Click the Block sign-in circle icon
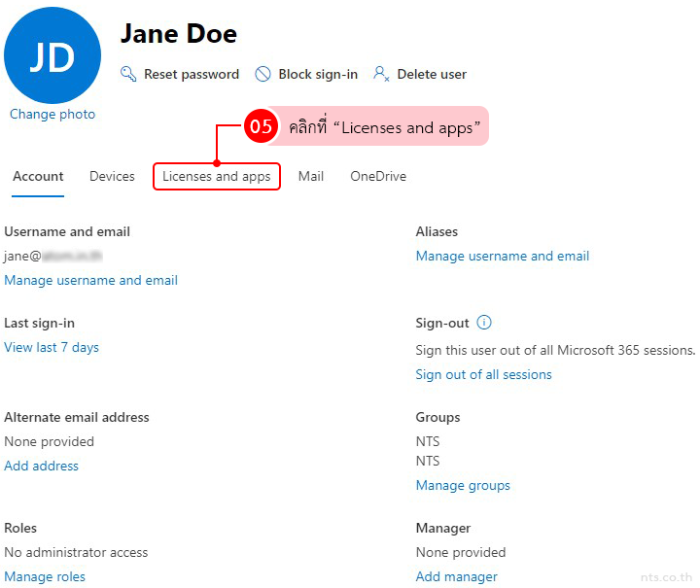The height and width of the screenshot is (588, 700). (262, 74)
